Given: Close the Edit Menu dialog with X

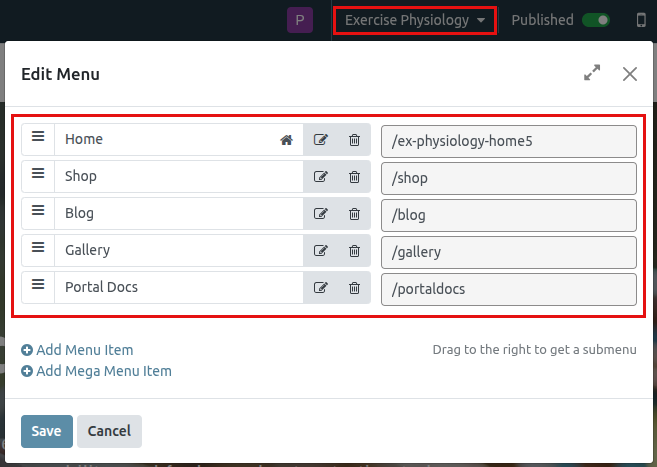Looking at the screenshot, I should pos(629,73).
